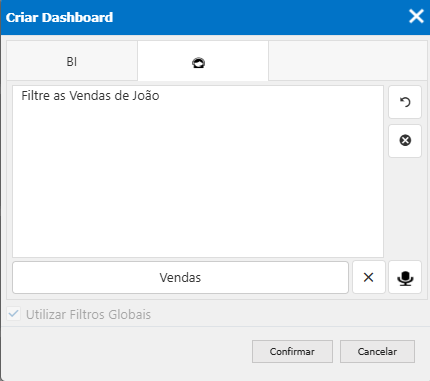Click the Vendas text input field

coord(180,277)
